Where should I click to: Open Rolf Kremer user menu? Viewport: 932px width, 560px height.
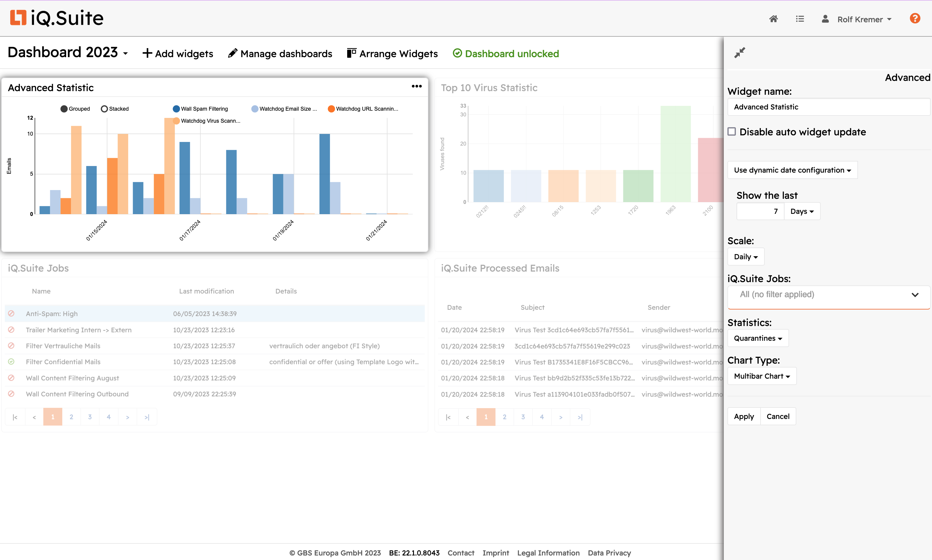pos(864,19)
